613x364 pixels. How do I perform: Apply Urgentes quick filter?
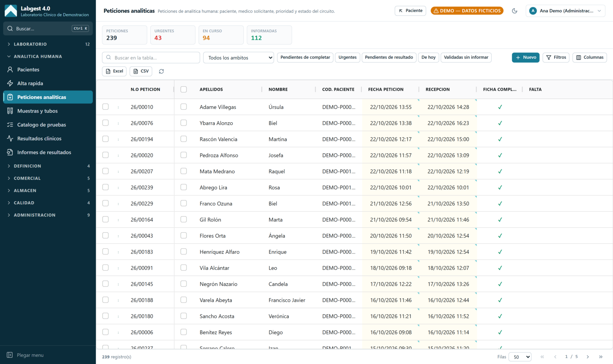[347, 57]
